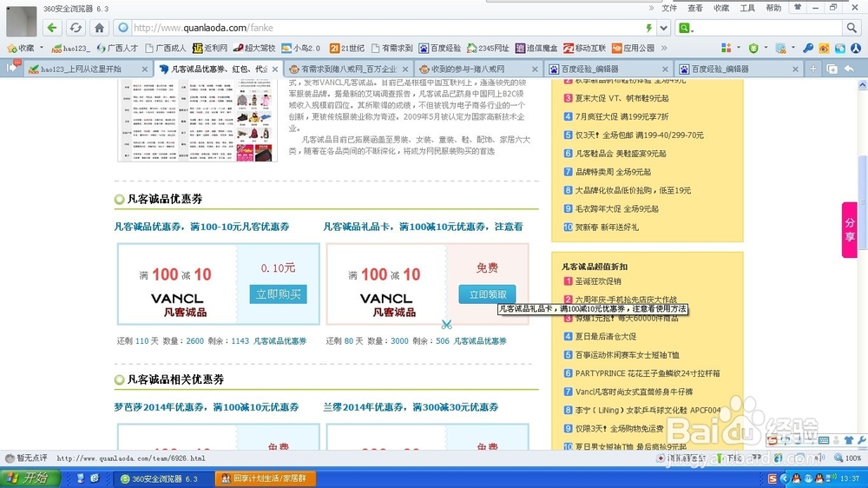Click the page zoom 100% control
868x488 pixels.
tap(849, 458)
